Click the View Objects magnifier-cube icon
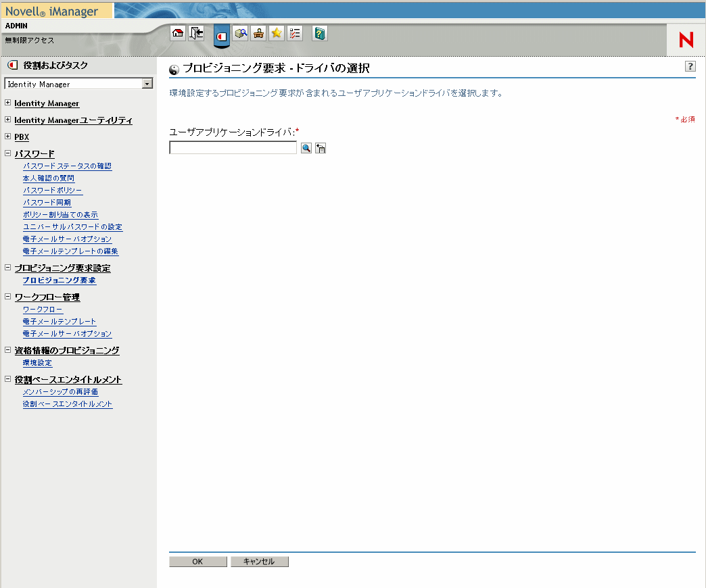This screenshot has width=706, height=588. pyautogui.click(x=240, y=32)
